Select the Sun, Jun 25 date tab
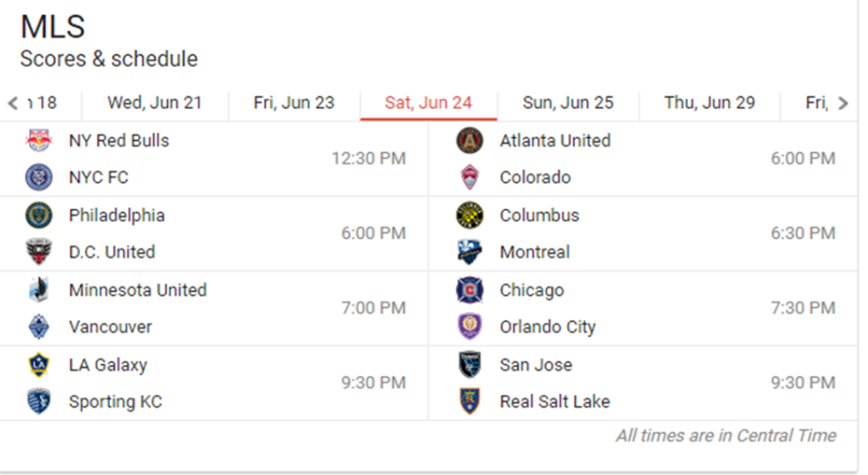The width and height of the screenshot is (868, 475). pyautogui.click(x=568, y=102)
